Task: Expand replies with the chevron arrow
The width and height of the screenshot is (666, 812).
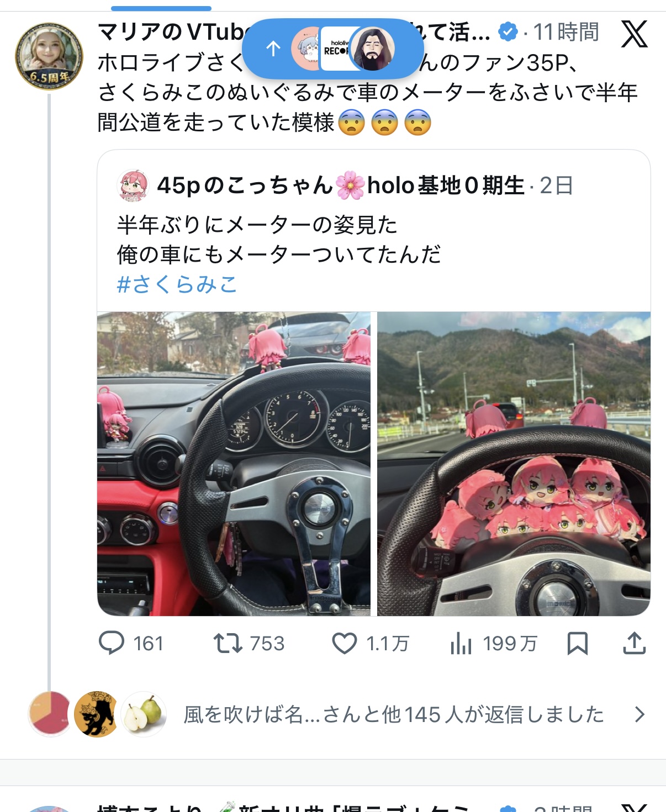Action: [639, 714]
